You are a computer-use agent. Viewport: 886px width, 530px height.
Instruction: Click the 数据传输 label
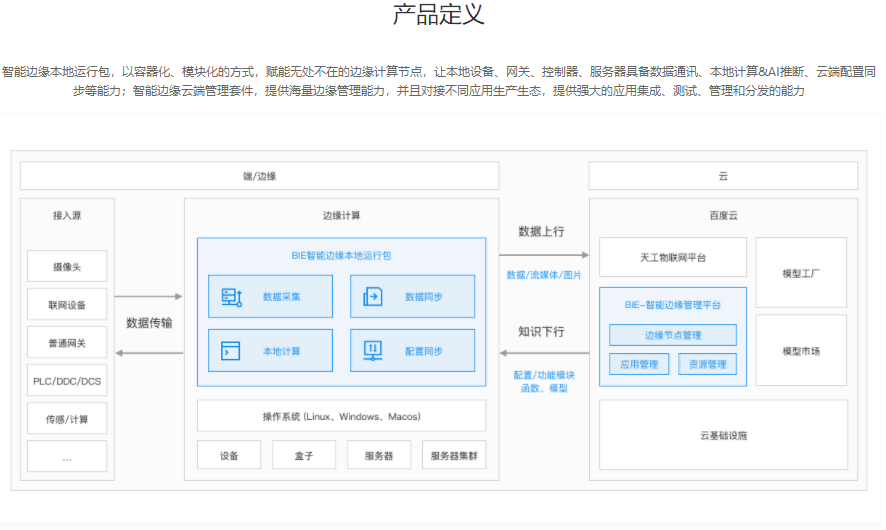(149, 323)
